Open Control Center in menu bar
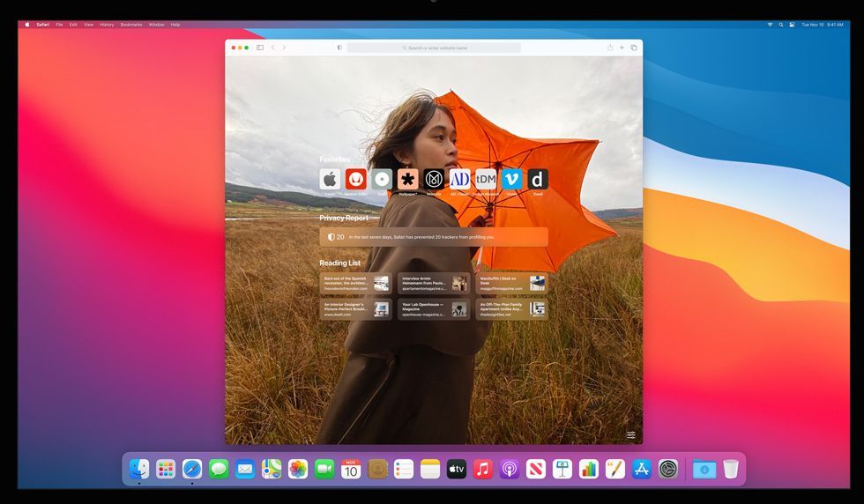Viewport: 864px width, 504px height. (x=792, y=25)
